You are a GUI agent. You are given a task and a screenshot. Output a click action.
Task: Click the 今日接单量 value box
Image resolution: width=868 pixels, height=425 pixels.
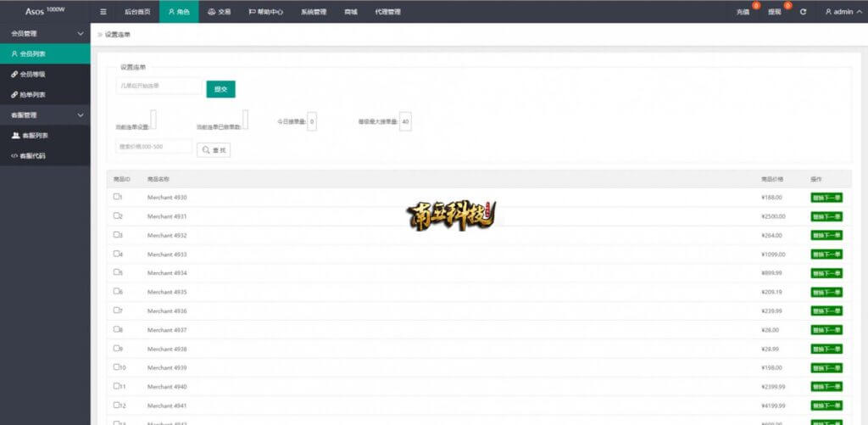click(x=312, y=121)
